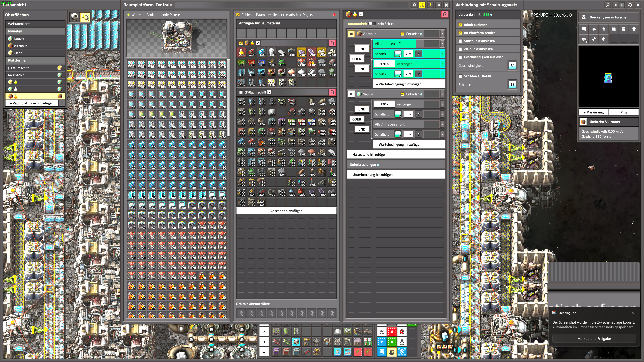This screenshot has width=644, height=362.
Task: Click the cyan signal slot in first Schaltsi condition
Action: coord(398,54)
